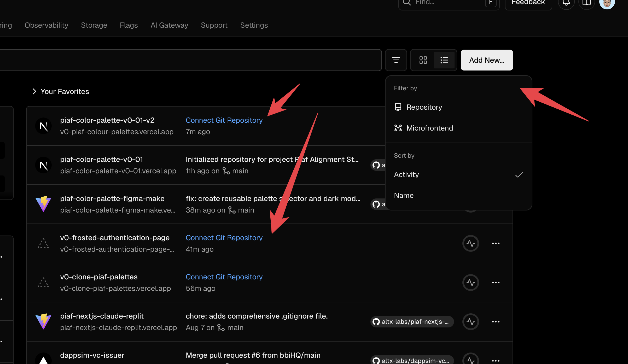This screenshot has width=628, height=364.
Task: Click Connect Git Repository for piaf-color-palette-v0-01-v2
Action: point(224,120)
